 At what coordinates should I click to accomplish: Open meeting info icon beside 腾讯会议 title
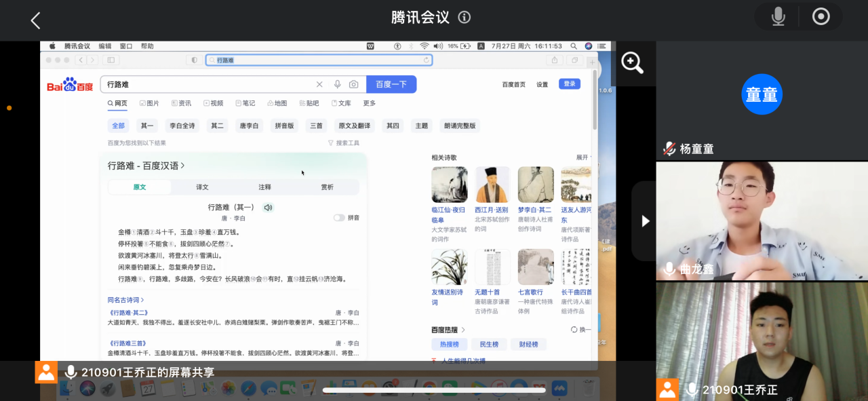(464, 18)
